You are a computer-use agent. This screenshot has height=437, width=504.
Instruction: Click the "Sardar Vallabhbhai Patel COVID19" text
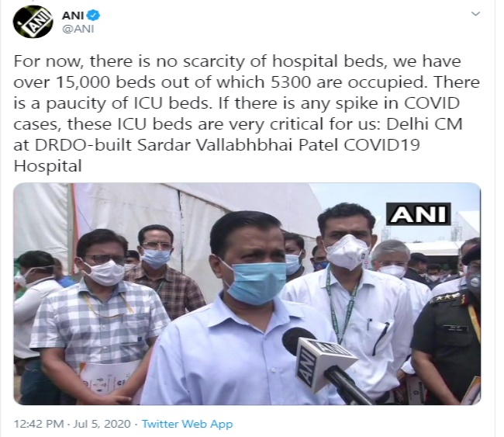tap(278, 145)
